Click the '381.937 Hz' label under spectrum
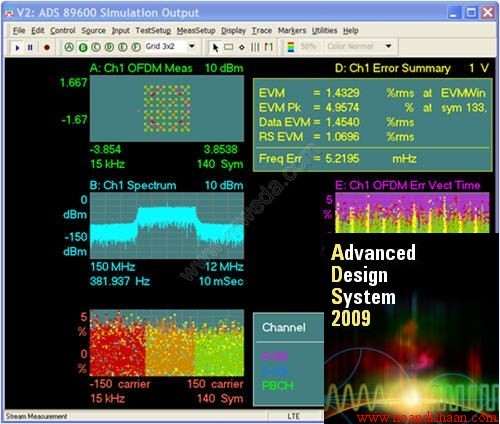This screenshot has height=424, width=500. [x=120, y=281]
